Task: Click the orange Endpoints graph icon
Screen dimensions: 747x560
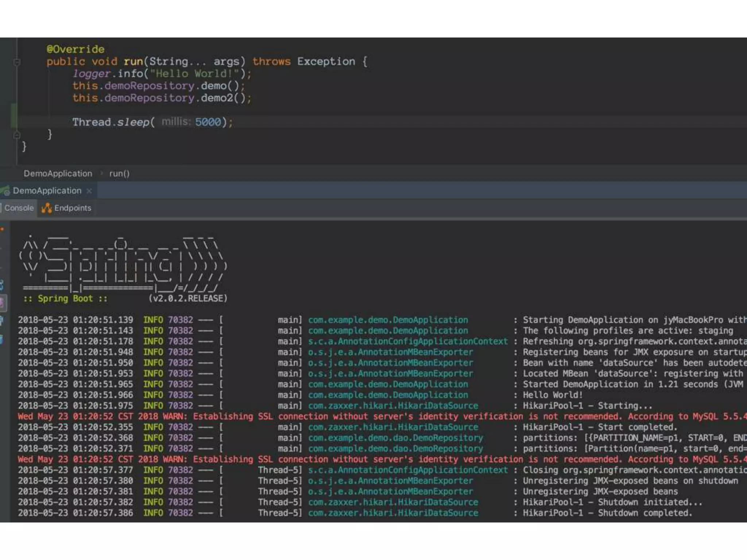Action: tap(46, 208)
